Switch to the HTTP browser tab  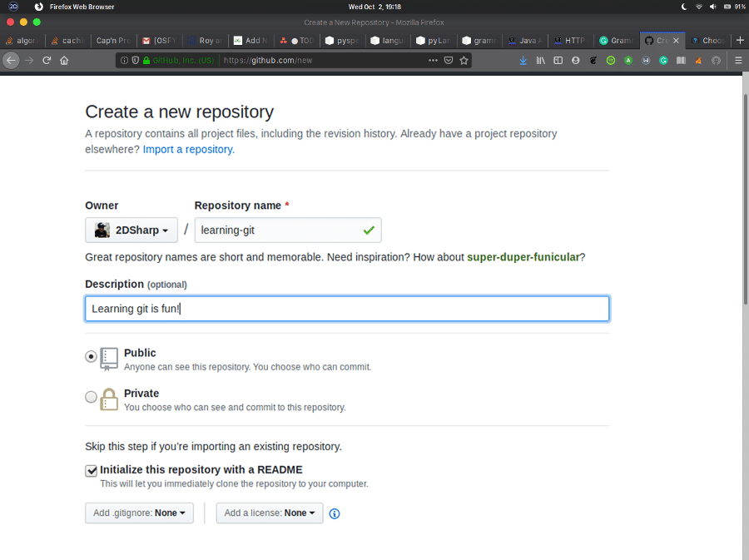click(x=573, y=40)
